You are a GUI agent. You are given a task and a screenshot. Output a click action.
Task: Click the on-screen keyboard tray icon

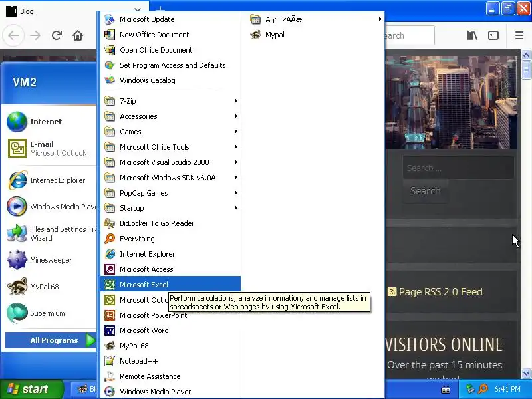click(x=446, y=390)
